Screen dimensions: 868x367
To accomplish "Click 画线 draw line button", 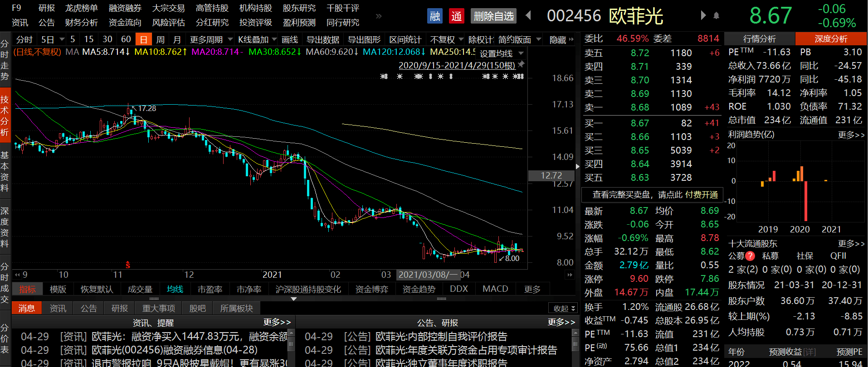I will pos(290,39).
